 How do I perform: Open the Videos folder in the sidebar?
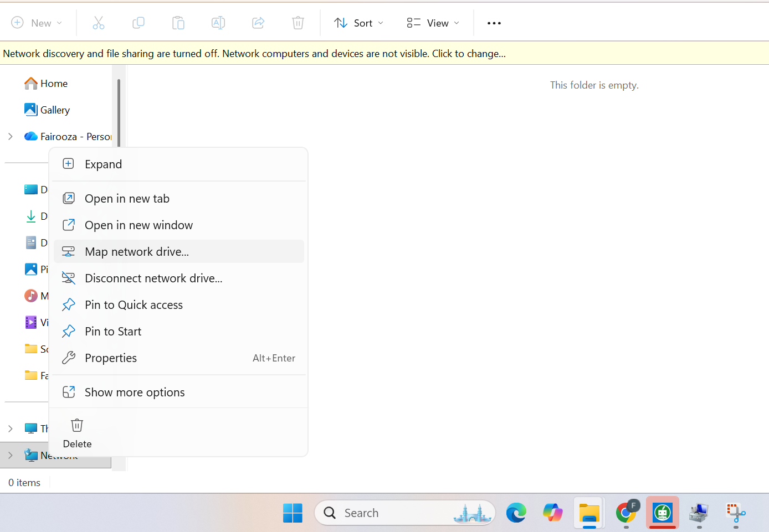pyautogui.click(x=32, y=322)
